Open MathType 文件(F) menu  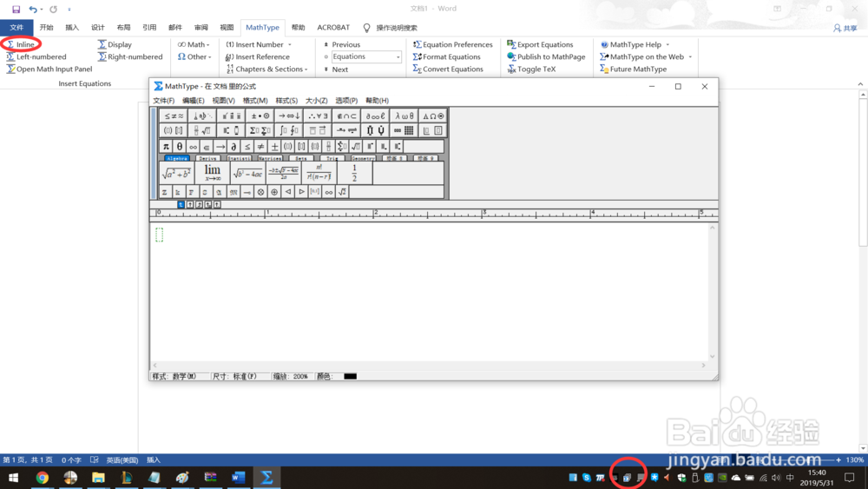[163, 100]
